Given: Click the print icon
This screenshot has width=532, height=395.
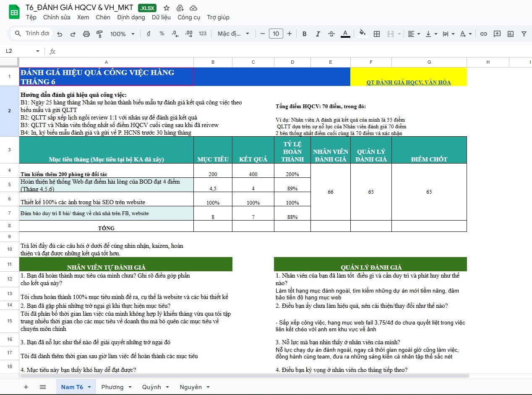Looking at the screenshot, I should [86, 34].
